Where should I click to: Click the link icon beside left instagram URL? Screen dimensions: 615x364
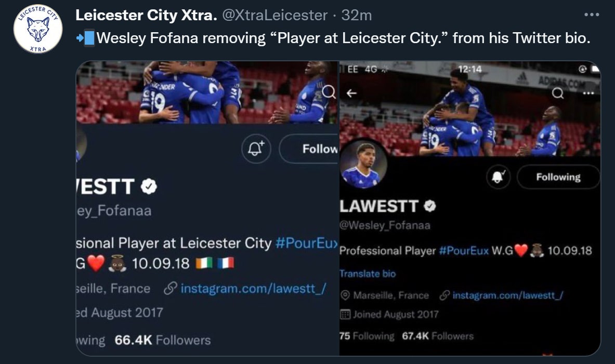click(169, 289)
